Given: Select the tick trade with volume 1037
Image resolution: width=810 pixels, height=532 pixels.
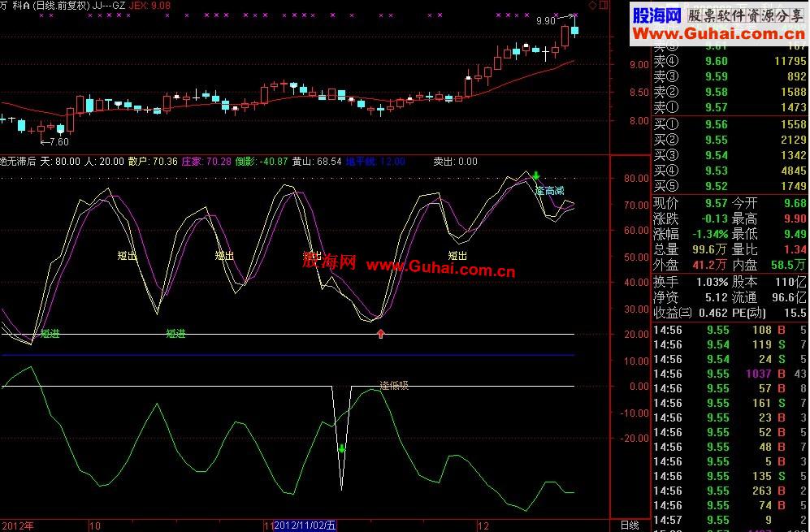Looking at the screenshot, I should [730, 374].
